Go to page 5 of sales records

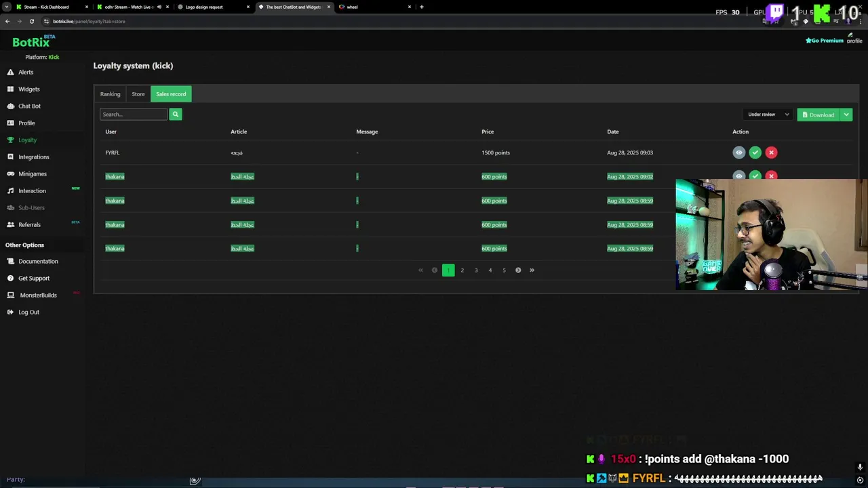pos(504,270)
